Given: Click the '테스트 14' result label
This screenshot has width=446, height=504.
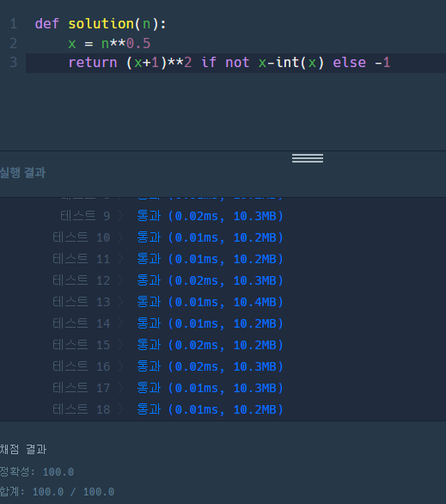Looking at the screenshot, I should click(x=82, y=323).
